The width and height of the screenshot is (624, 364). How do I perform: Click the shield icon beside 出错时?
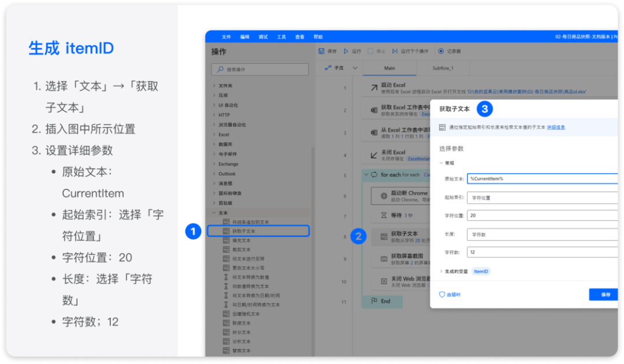coord(442,295)
